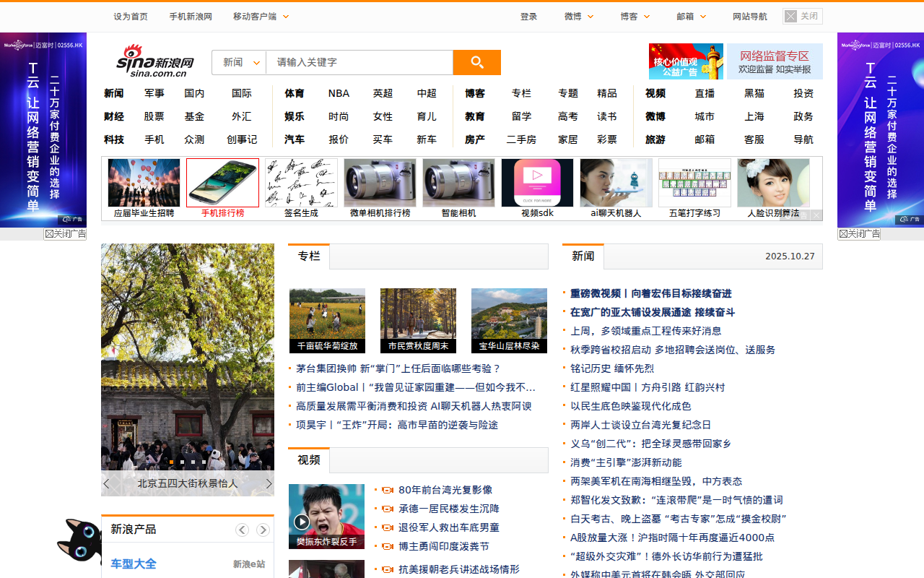This screenshot has width=924, height=578.
Task: Open the 车型大全 link
Action: [132, 564]
